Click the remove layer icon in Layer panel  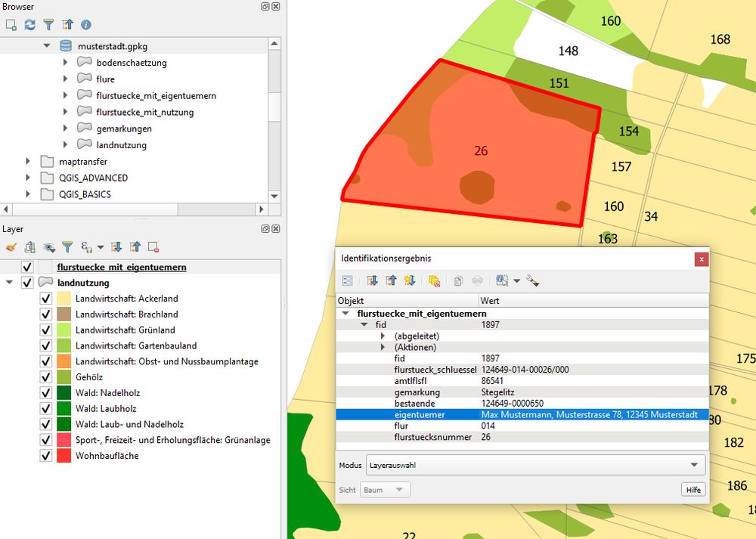[x=153, y=246]
